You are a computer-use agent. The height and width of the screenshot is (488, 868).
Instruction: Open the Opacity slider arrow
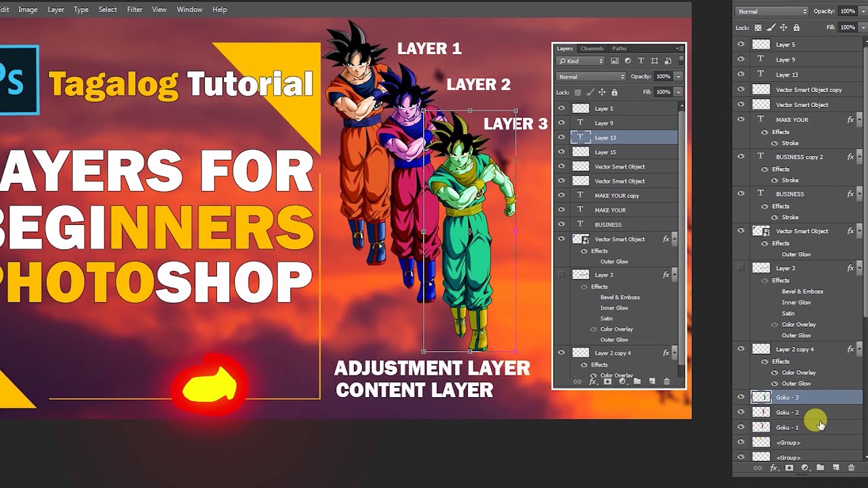point(863,12)
